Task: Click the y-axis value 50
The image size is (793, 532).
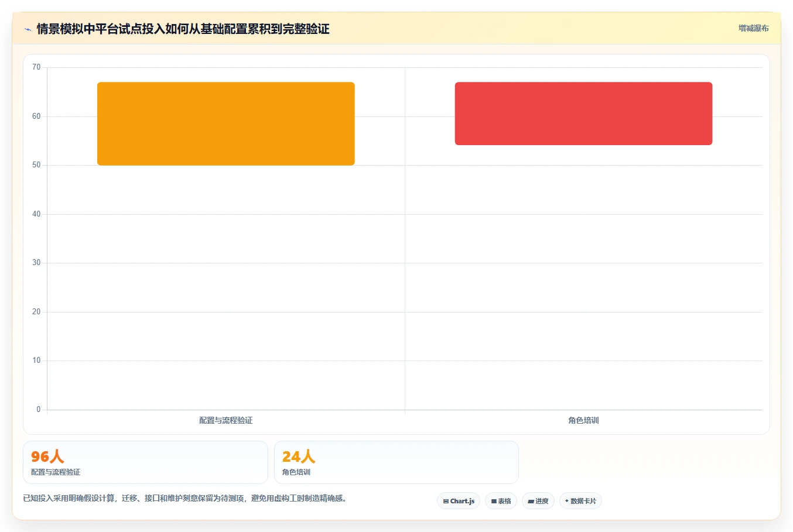Action: tap(36, 165)
